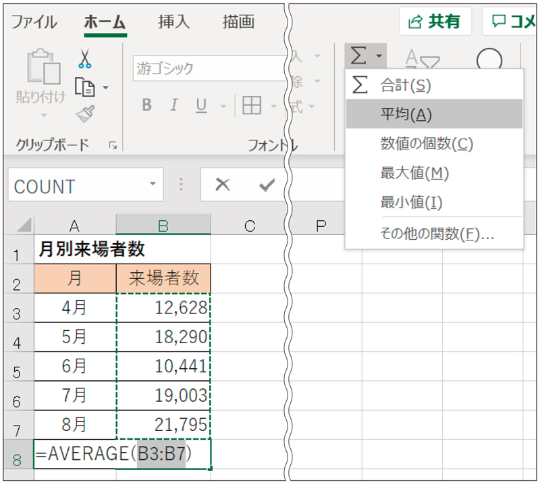Click the 8月 cell
This screenshot has height=485, width=540.
pyautogui.click(x=75, y=424)
